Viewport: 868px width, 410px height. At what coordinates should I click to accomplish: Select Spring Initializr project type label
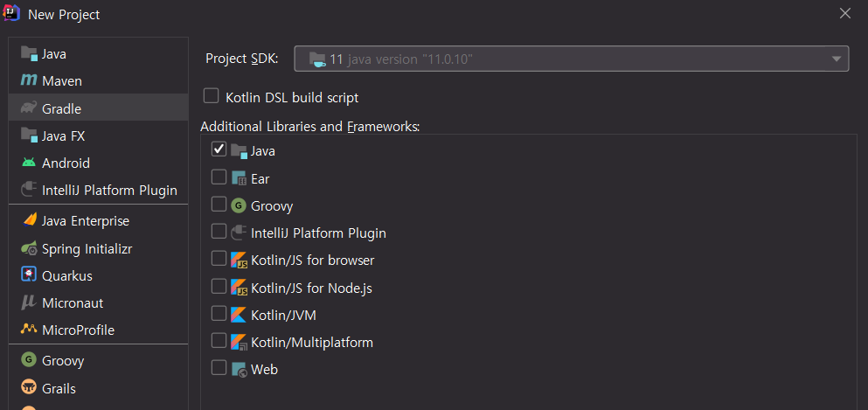[87, 249]
